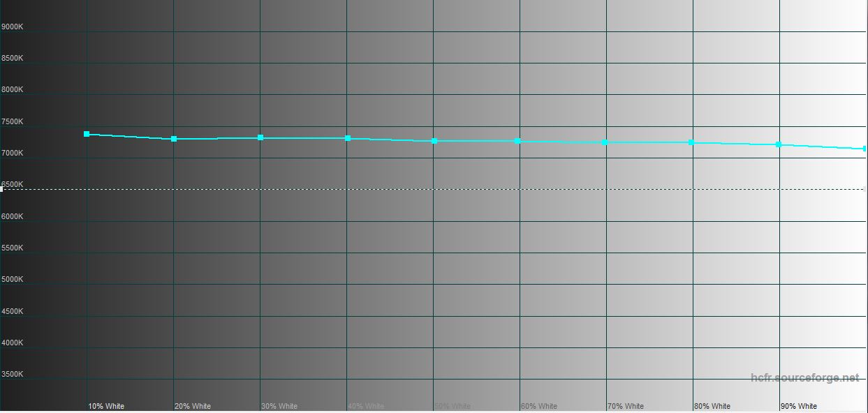The width and height of the screenshot is (868, 413).
Task: Click the data marker at 80% White
Action: [x=691, y=142]
